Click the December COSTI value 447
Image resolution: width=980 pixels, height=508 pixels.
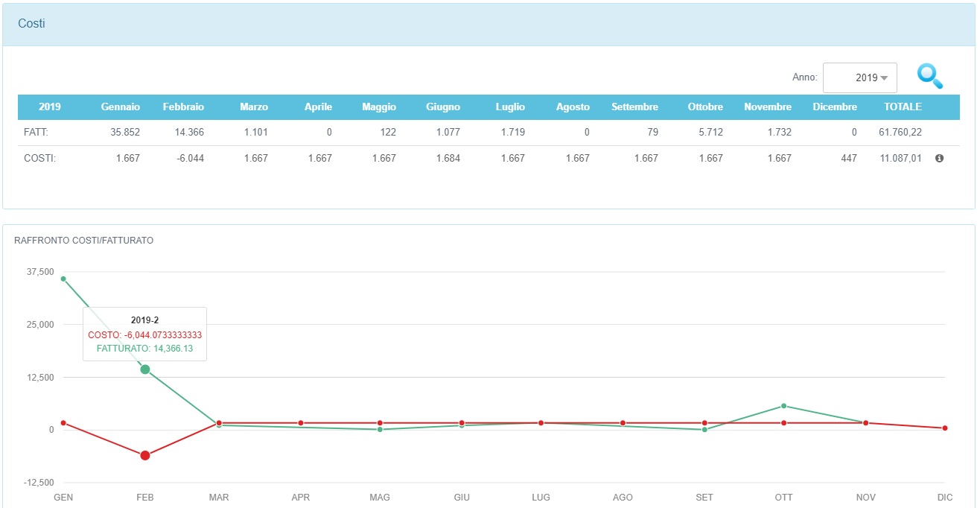[x=848, y=158]
